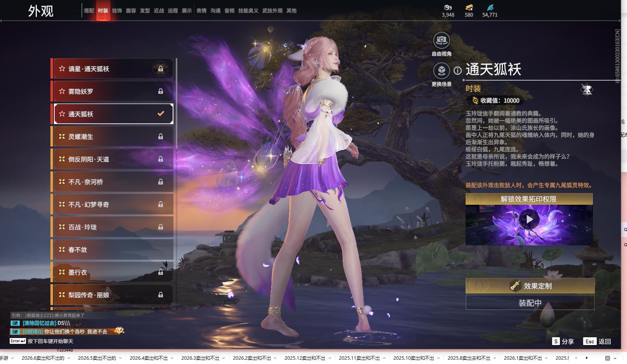627x364 pixels.
Task: Click the lock icon on 墨行衣
Action: (161, 272)
